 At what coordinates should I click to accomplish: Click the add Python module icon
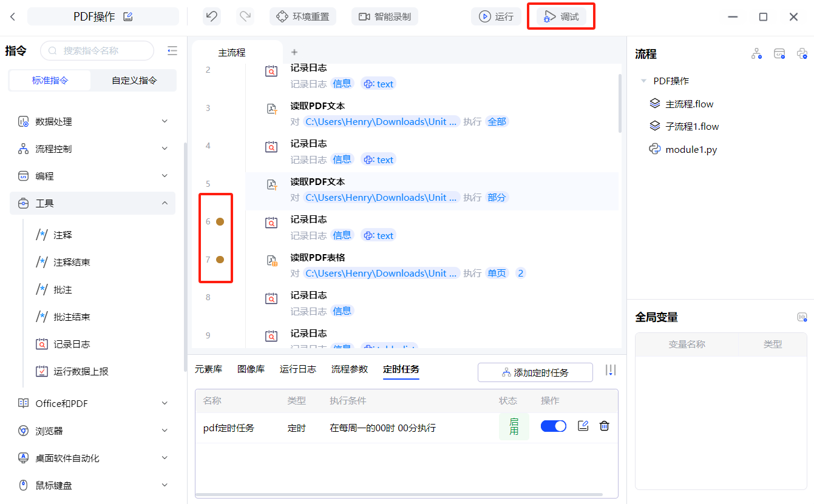pos(802,54)
